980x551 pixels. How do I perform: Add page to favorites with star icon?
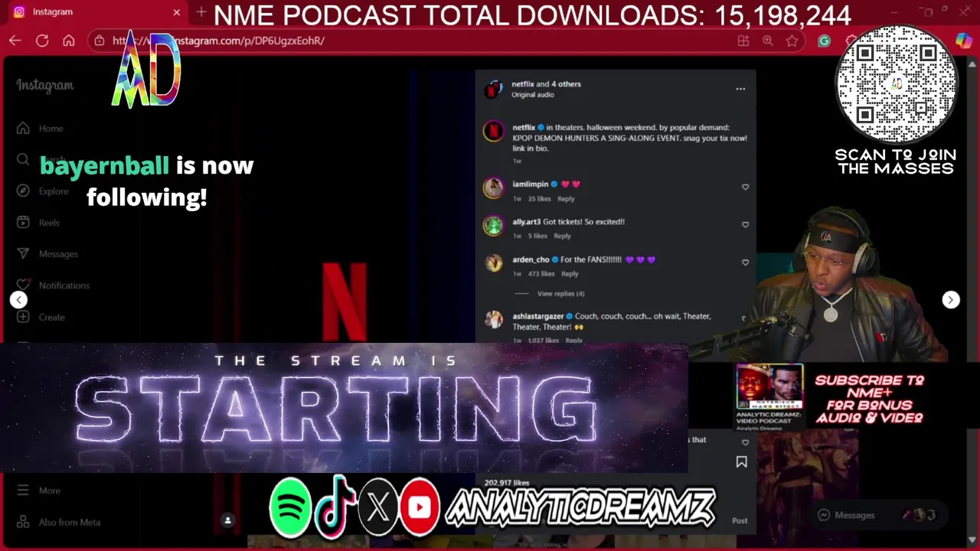pyautogui.click(x=792, y=41)
